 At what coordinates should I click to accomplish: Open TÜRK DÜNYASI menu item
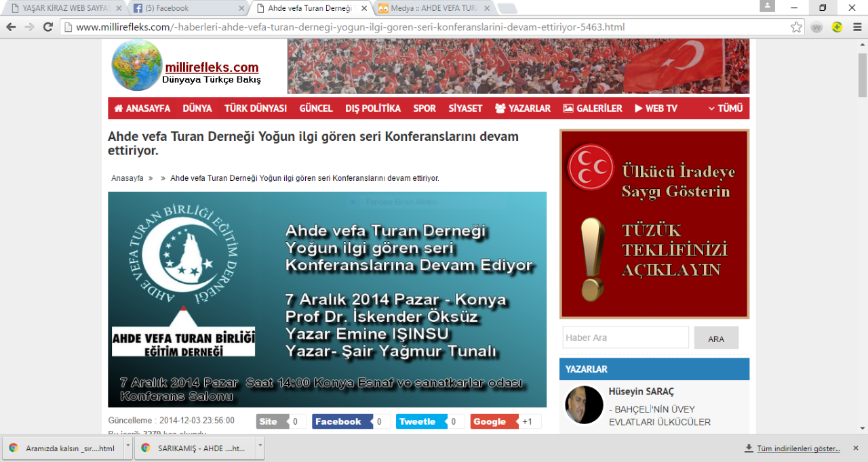coord(255,108)
